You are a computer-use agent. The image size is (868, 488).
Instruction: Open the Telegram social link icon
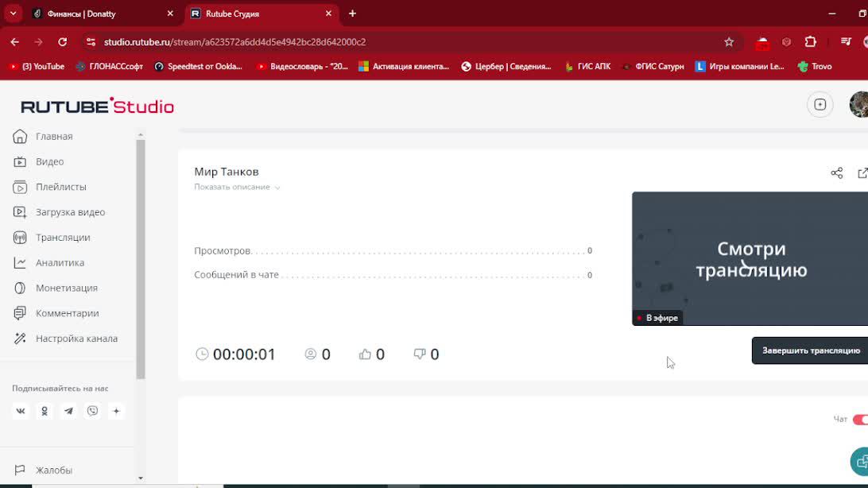[x=68, y=411]
